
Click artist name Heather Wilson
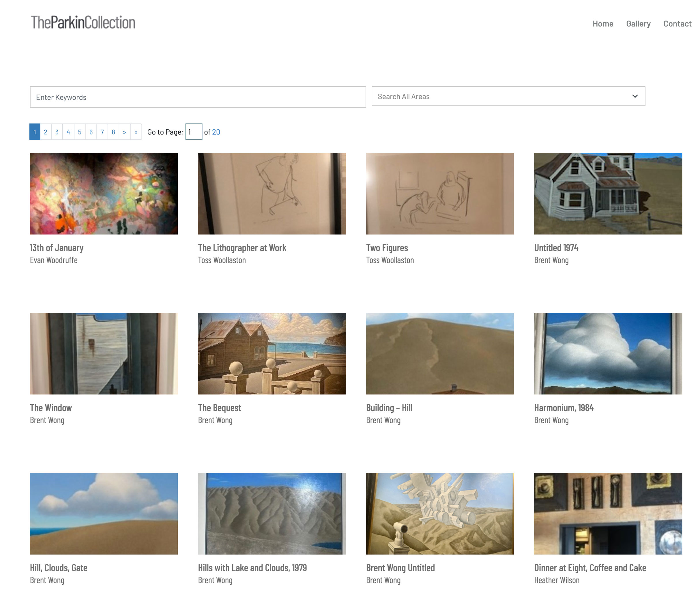click(556, 581)
